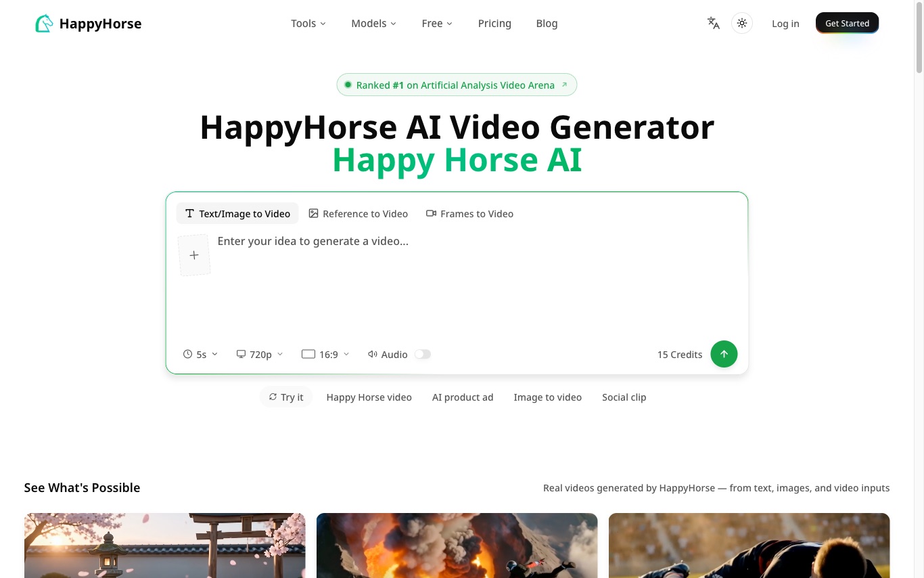Click the image icon beside Reference to Video
Viewport: 924px width, 578px height.
(313, 213)
